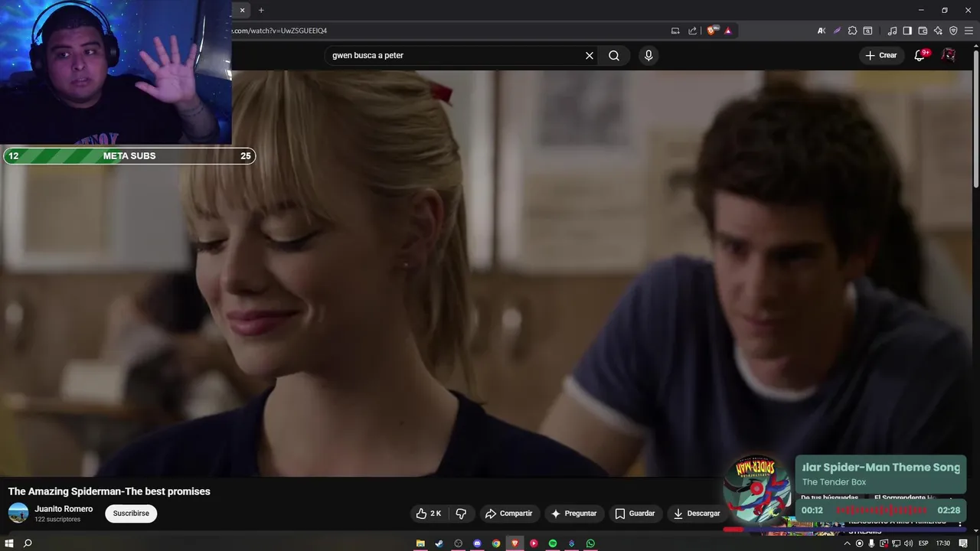Switch to Brave browser in the taskbar

[514, 543]
